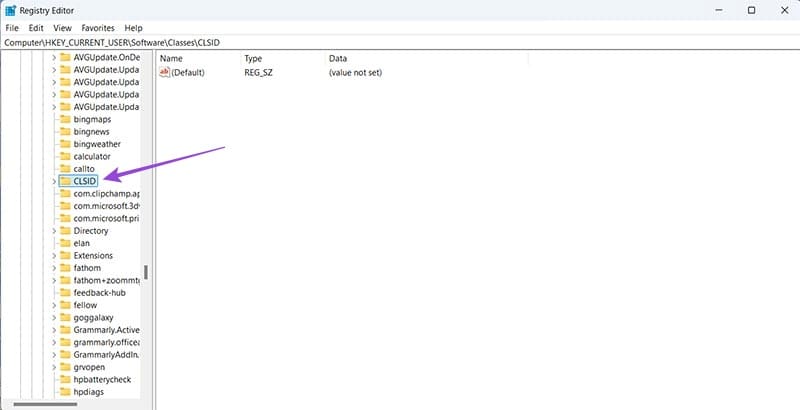Select the GrammarlyAddIn key label
The width and height of the screenshot is (800, 410).
click(x=106, y=354)
